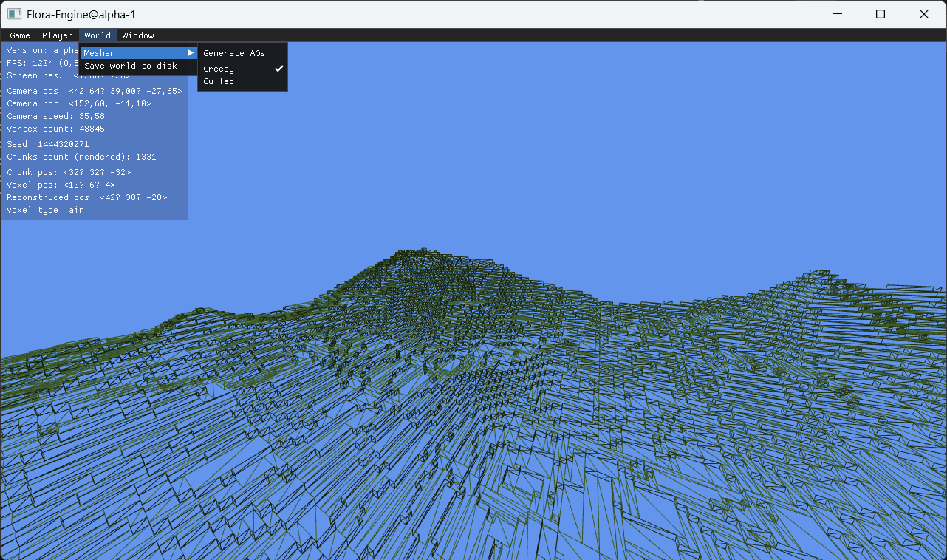Open the Game menu

point(19,35)
